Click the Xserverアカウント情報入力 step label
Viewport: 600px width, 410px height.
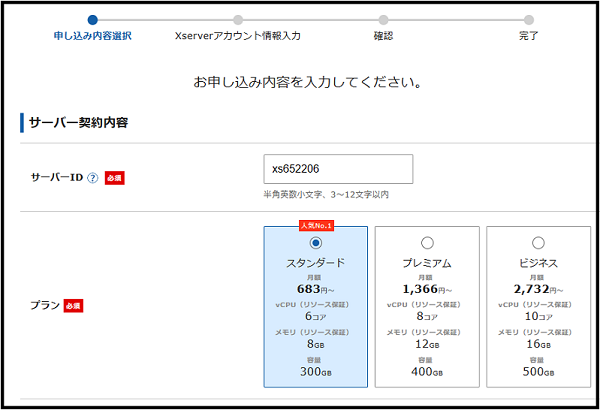point(238,36)
